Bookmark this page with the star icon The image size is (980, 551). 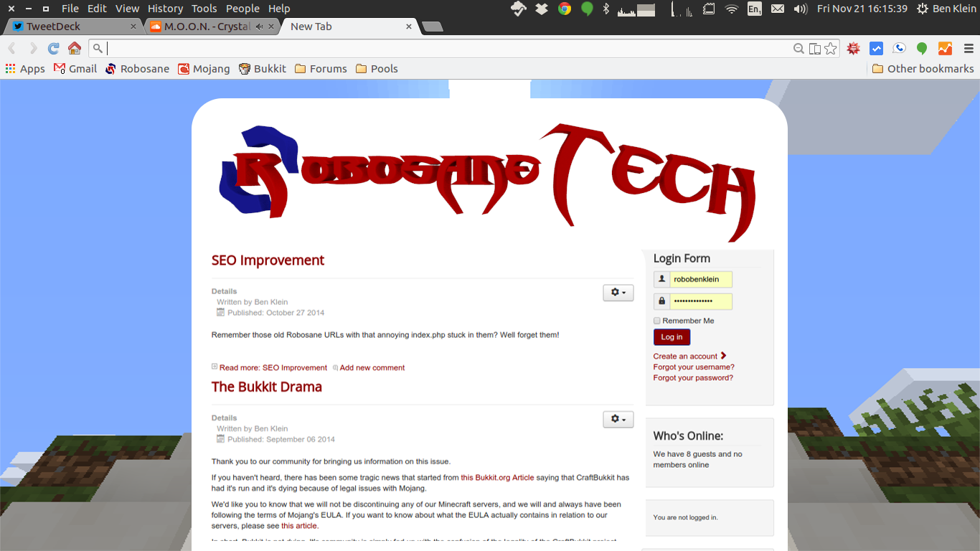831,49
